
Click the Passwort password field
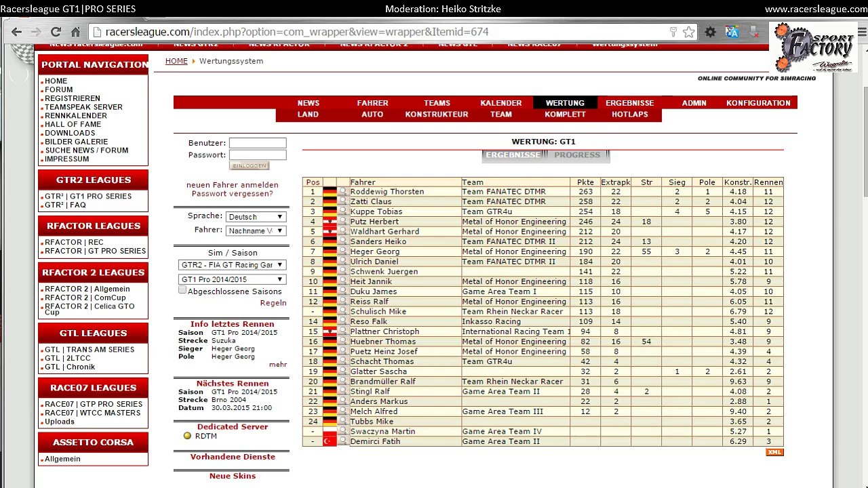point(258,155)
